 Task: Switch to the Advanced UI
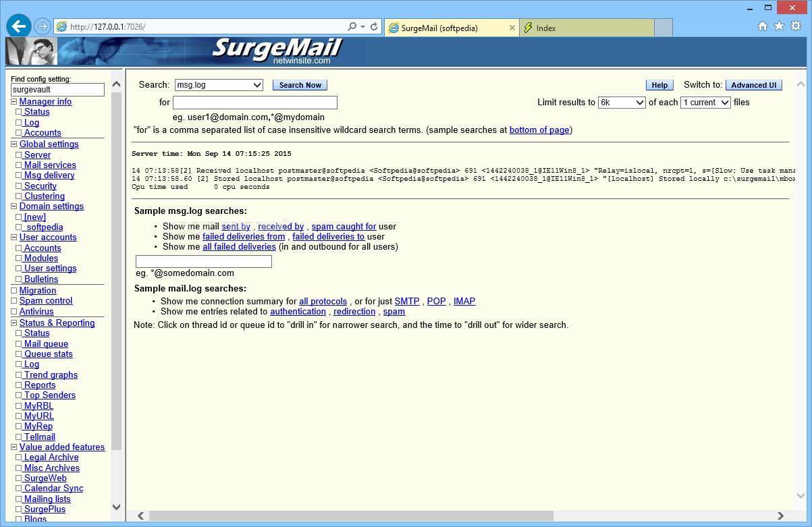click(753, 85)
